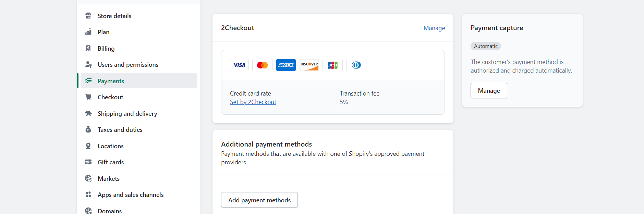Click the Markets globe icon
The image size is (644, 214).
coord(88,178)
